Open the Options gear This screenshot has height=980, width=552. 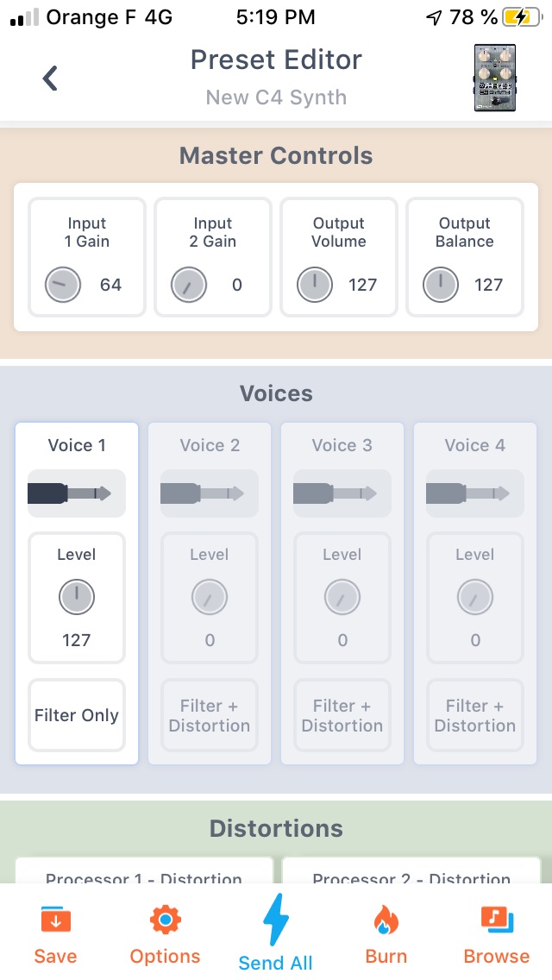[x=165, y=932]
